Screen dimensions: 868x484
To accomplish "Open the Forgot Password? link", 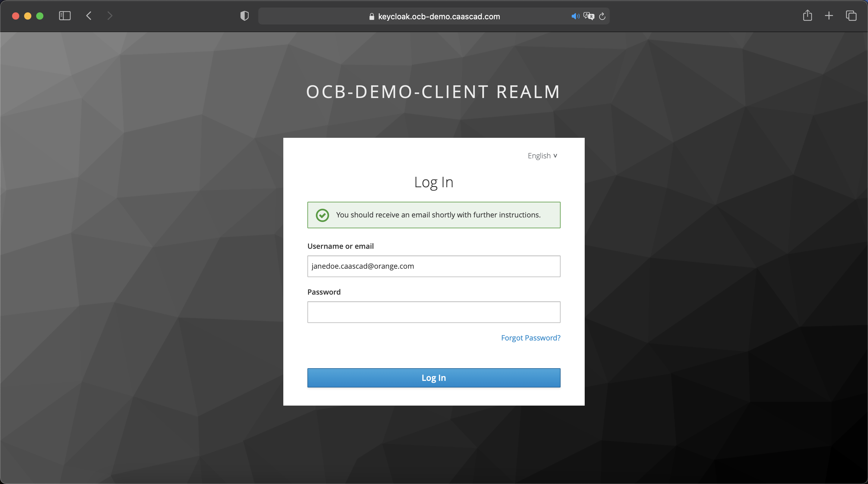I will pos(531,338).
